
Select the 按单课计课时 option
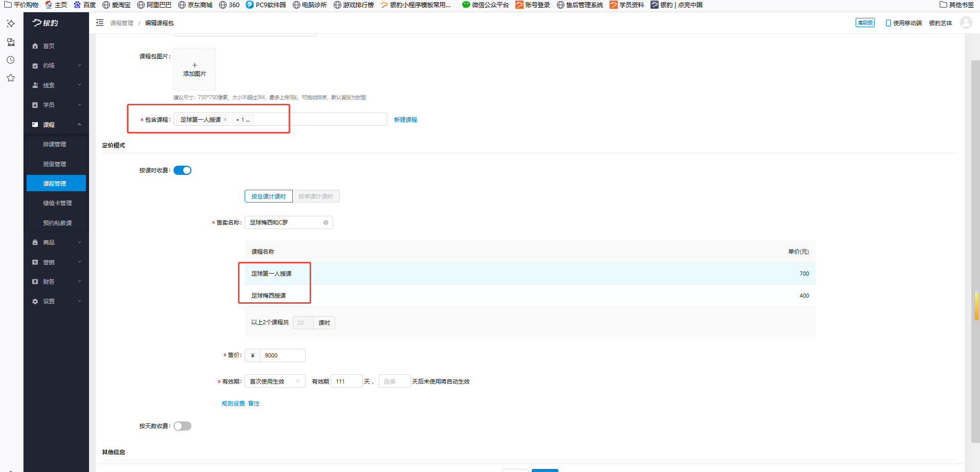pyautogui.click(x=316, y=196)
